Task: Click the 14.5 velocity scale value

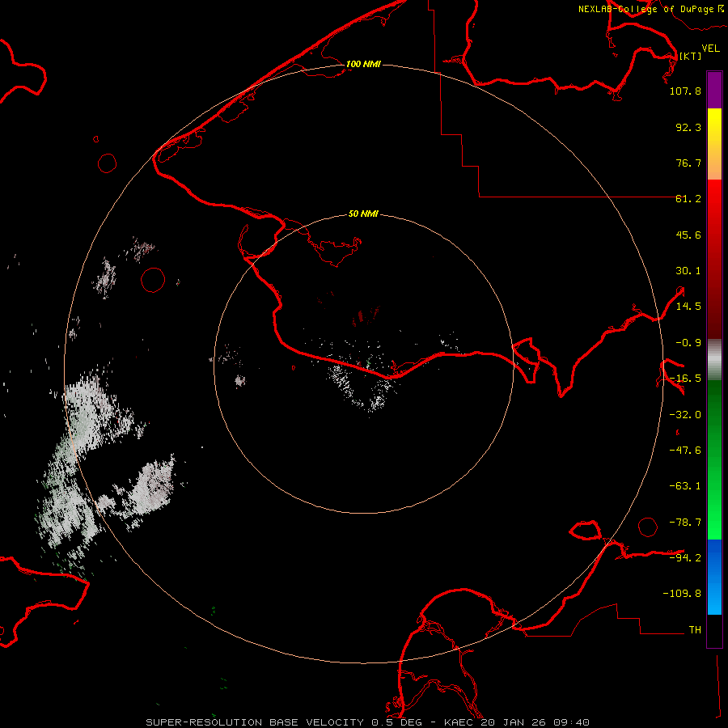Action: [688, 307]
